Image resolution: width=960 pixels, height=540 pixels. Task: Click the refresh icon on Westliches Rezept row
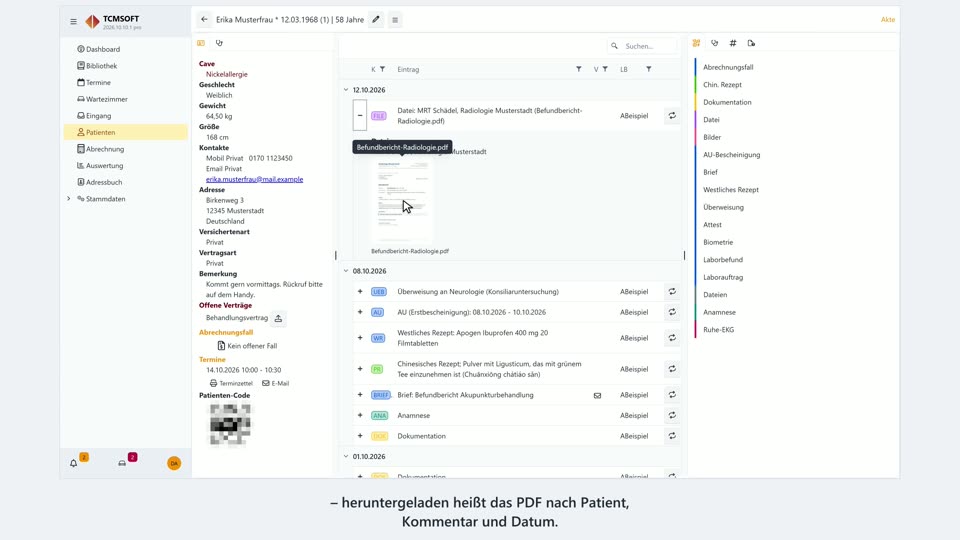[x=672, y=338]
